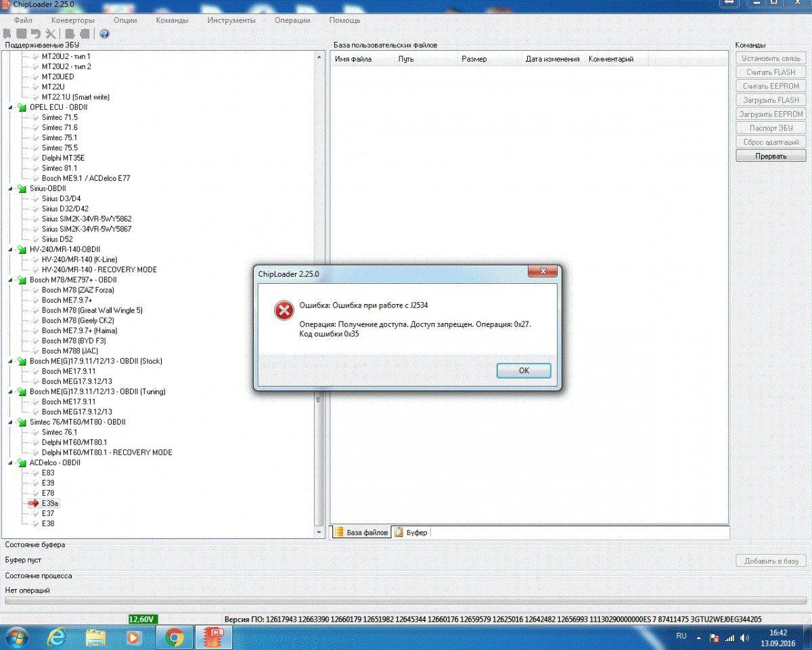Click the red error icon in dialog

pos(283,311)
